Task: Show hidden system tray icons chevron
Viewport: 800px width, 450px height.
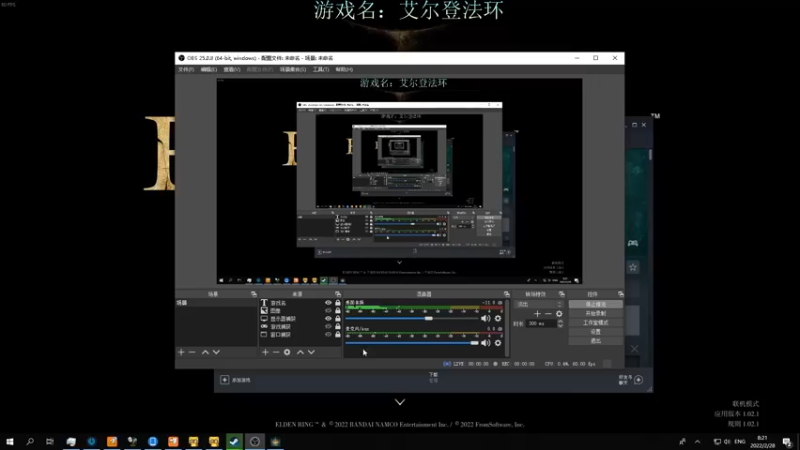Action: tap(697, 442)
